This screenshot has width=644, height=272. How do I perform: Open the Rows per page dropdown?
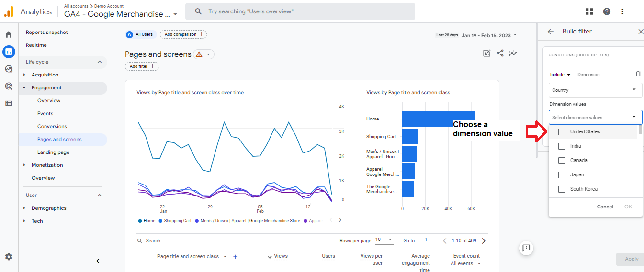click(x=384, y=240)
